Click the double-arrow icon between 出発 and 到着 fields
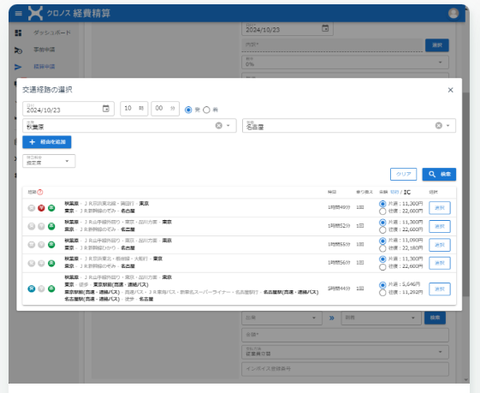 tap(332, 318)
